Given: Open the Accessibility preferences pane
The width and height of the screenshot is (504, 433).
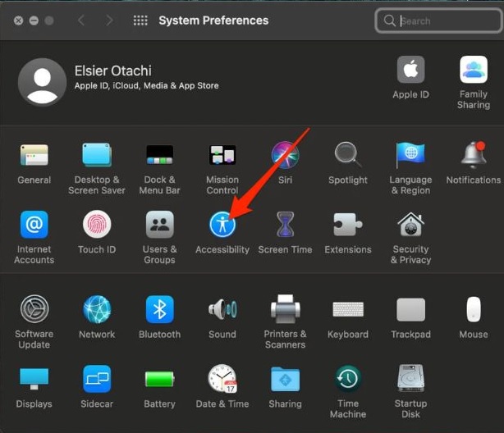Looking at the screenshot, I should click(x=222, y=224).
